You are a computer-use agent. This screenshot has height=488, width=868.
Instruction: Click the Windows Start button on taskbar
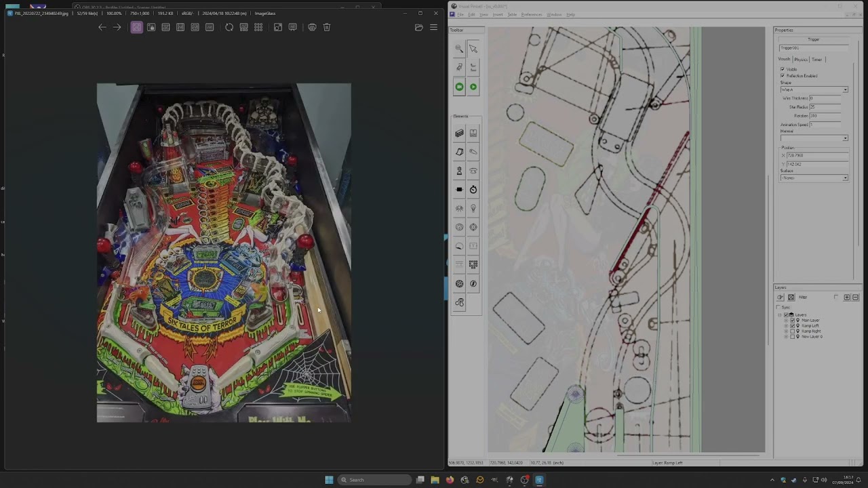coord(329,480)
